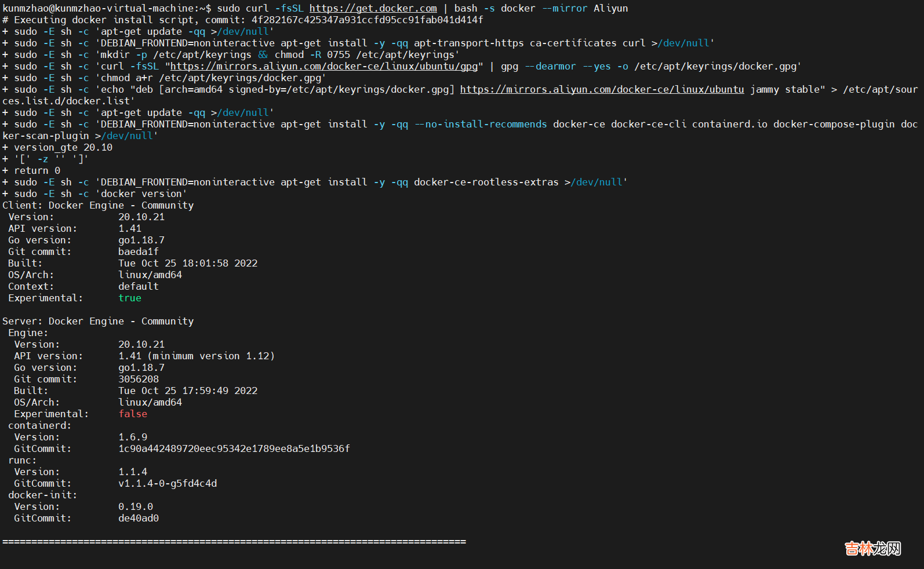Click the containerd version 1.6.9
This screenshot has width=924, height=569.
click(x=133, y=437)
